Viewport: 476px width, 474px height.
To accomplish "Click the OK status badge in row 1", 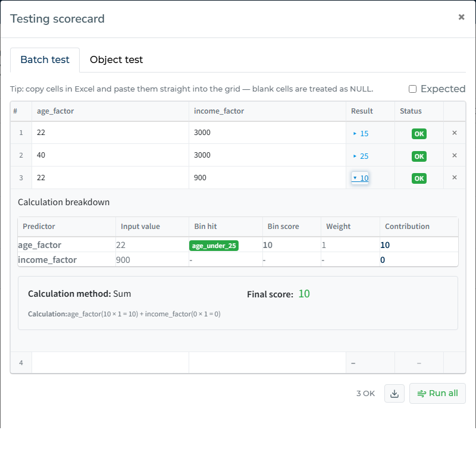I will 419,134.
